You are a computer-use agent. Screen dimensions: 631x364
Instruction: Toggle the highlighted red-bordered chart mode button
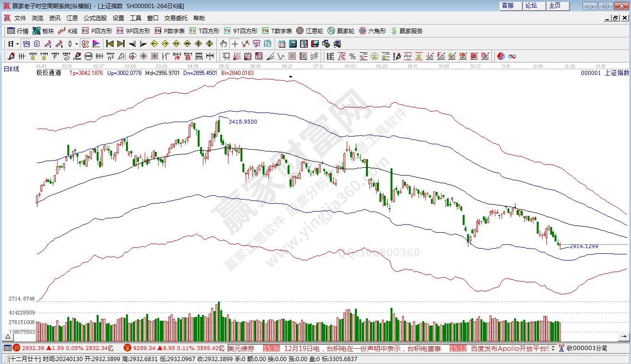pos(85,44)
